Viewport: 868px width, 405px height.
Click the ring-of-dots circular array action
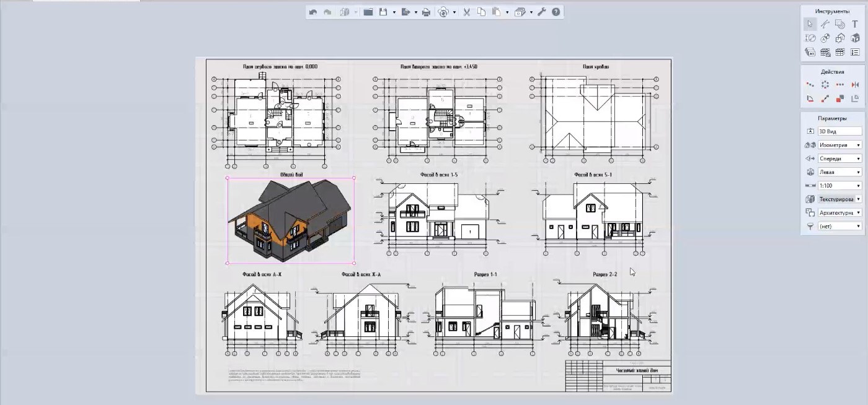click(825, 84)
